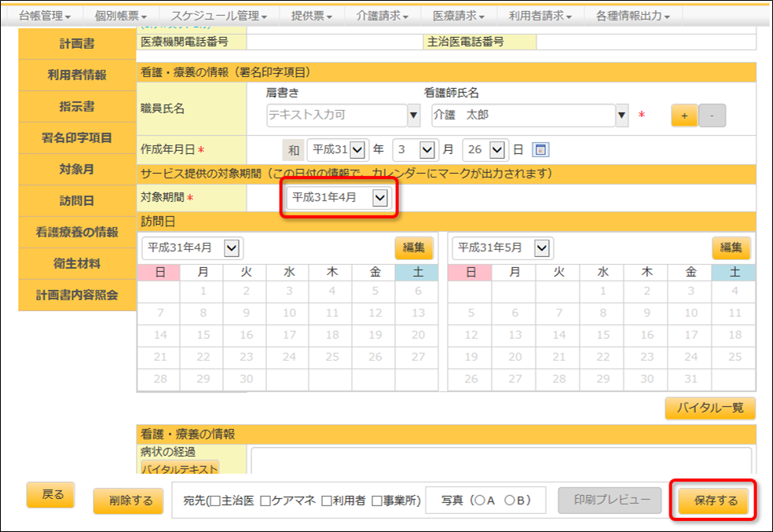This screenshot has width=773, height=532.
Task: Check the 利用者 recipient checkbox
Action: coord(326,501)
